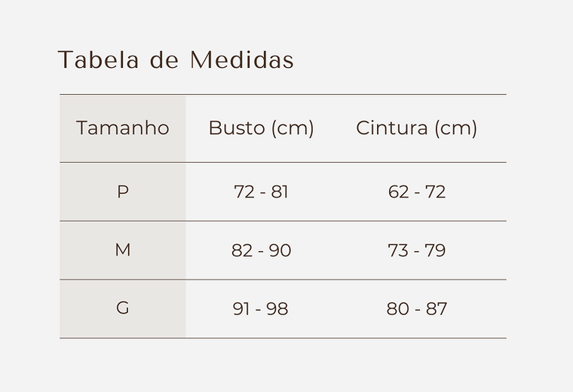The image size is (573, 392).
Task: Click the word "Medidas" in the title
Action: [x=241, y=60]
